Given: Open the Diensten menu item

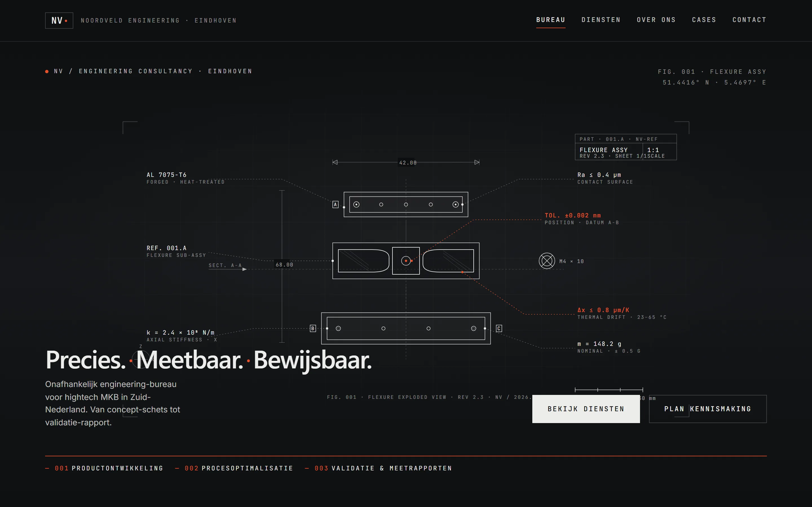Looking at the screenshot, I should (x=601, y=20).
